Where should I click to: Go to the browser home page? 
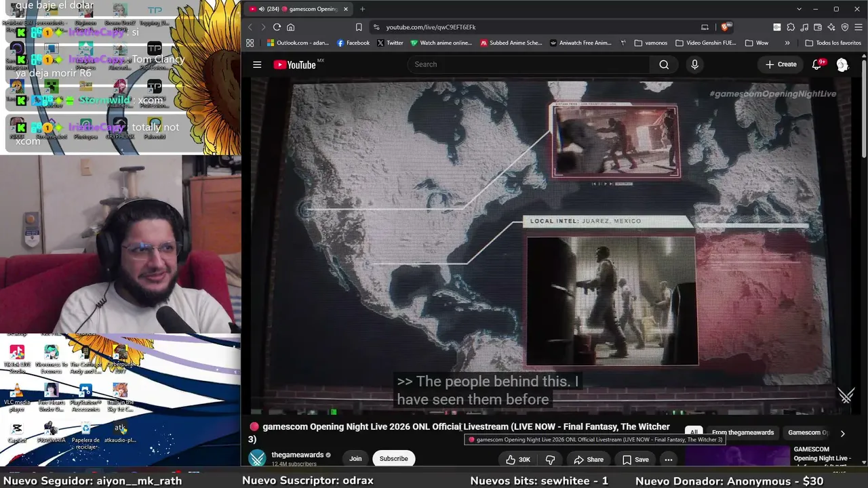(291, 27)
